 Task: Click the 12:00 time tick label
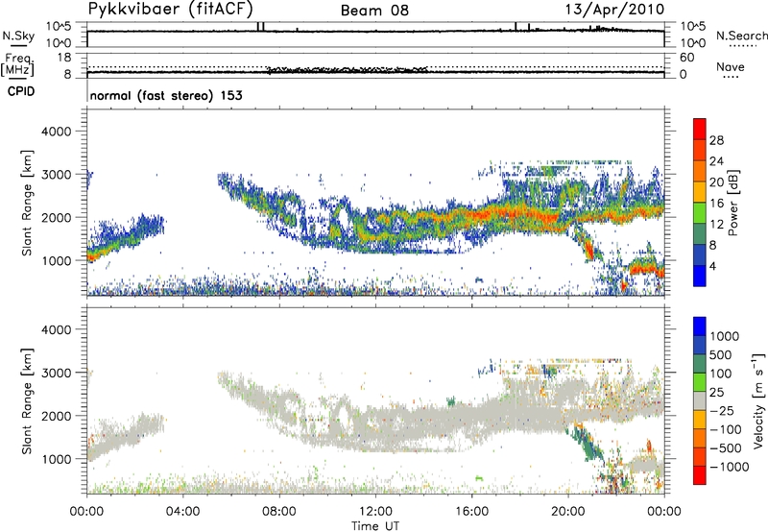(x=375, y=512)
